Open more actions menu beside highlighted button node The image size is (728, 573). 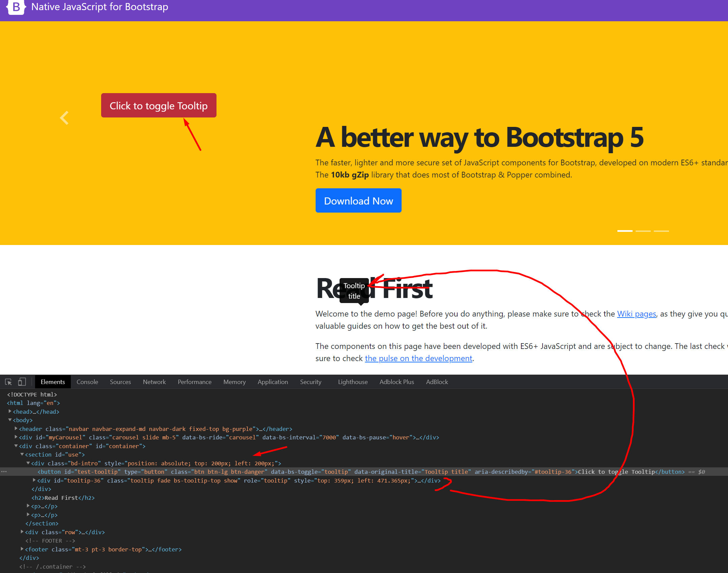click(x=4, y=471)
